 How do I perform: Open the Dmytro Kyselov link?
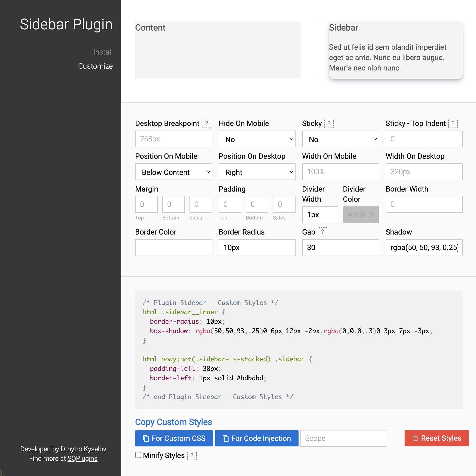point(83,449)
